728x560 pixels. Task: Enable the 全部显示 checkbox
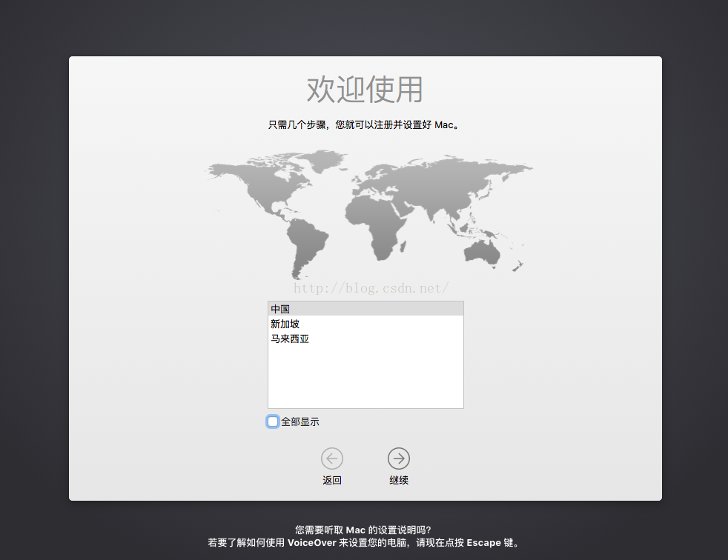(273, 421)
